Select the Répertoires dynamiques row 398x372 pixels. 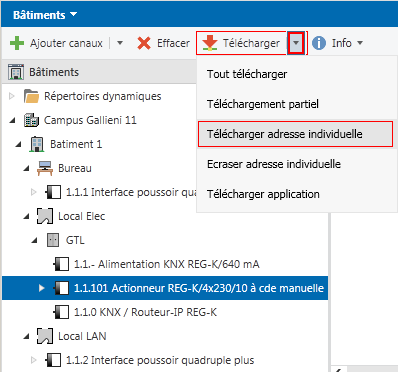pos(99,96)
